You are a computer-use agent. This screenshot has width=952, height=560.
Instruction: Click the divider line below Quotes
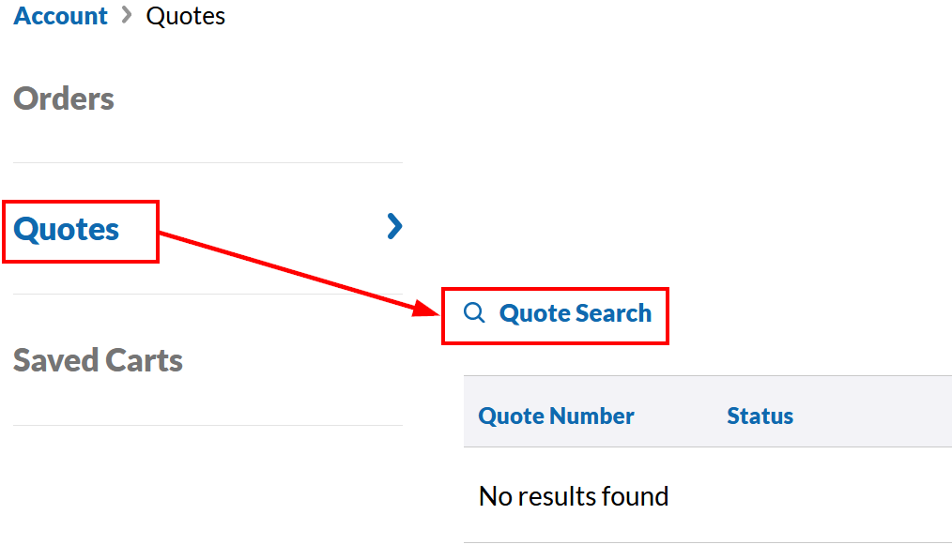208,294
